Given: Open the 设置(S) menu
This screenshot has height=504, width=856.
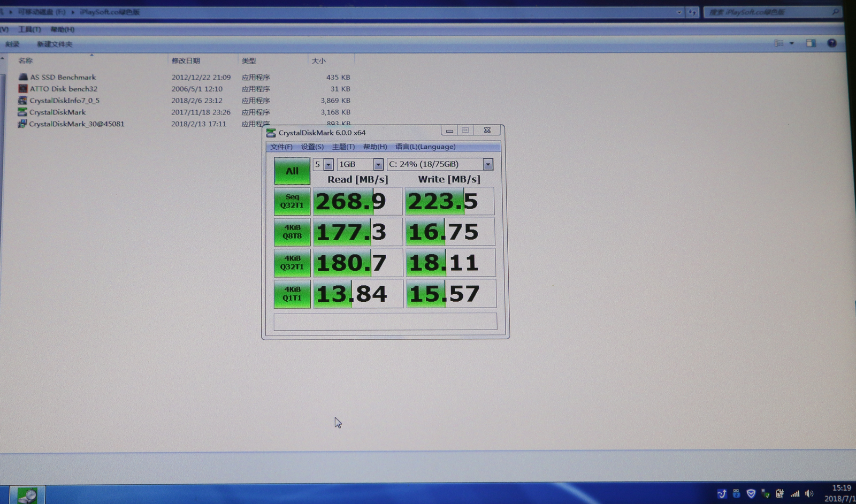Looking at the screenshot, I should point(312,147).
